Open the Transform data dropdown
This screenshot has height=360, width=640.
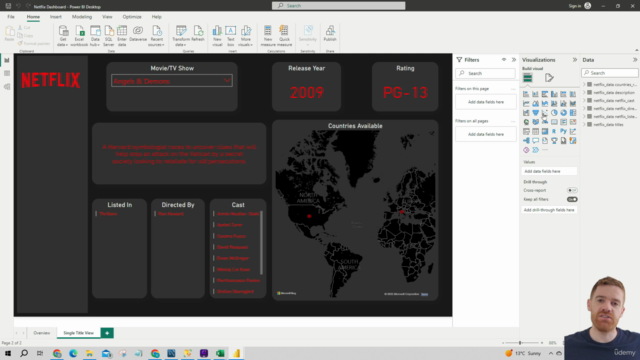[x=181, y=36]
